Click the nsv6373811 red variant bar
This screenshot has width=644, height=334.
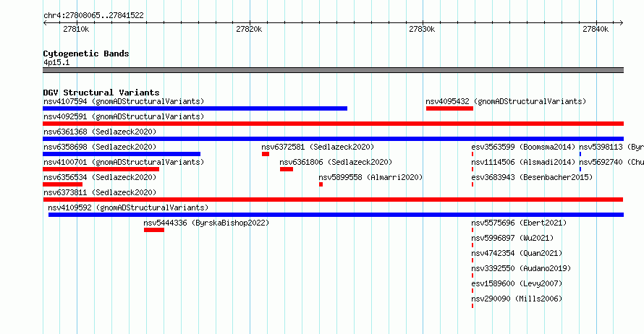tap(333, 200)
